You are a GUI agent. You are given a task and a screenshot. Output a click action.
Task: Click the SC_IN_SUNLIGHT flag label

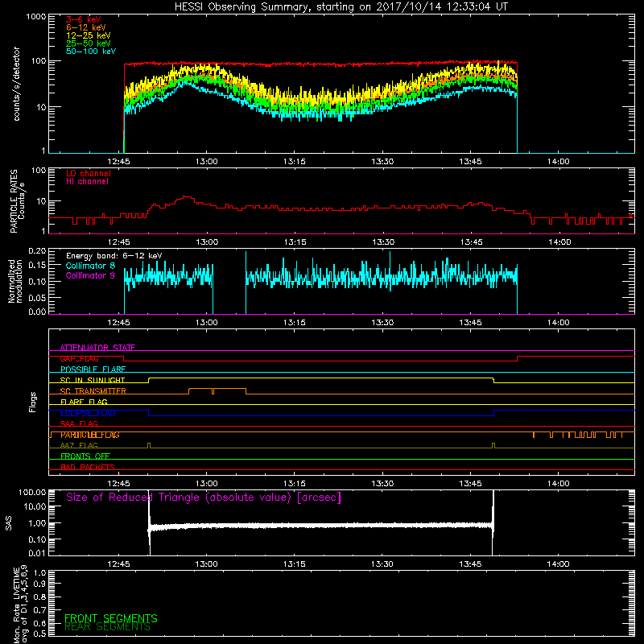93,380
